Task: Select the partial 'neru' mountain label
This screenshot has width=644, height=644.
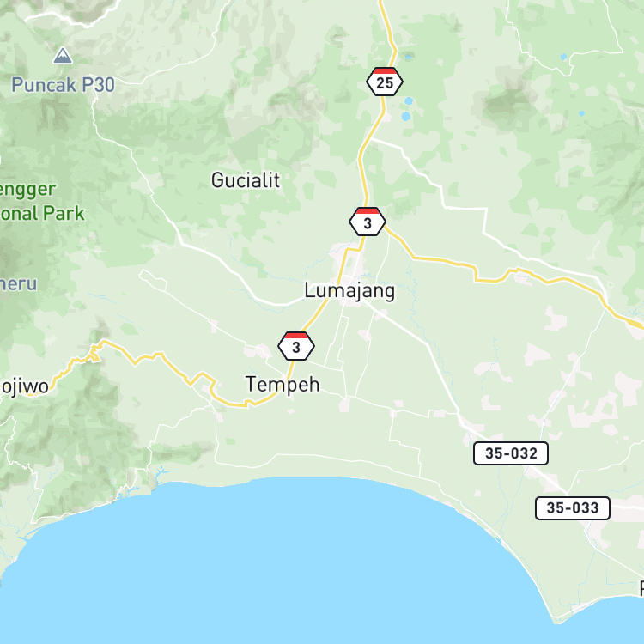Action: click(x=19, y=284)
